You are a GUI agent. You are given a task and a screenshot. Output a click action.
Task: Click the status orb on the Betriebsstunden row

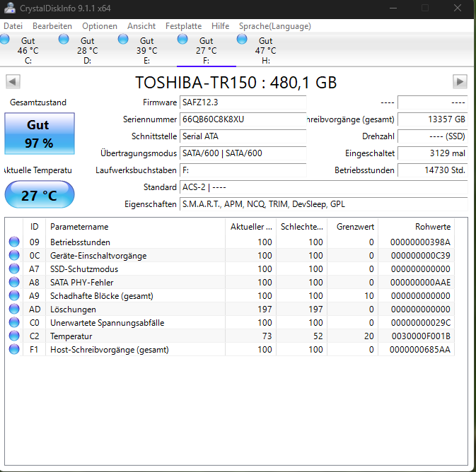coord(14,242)
